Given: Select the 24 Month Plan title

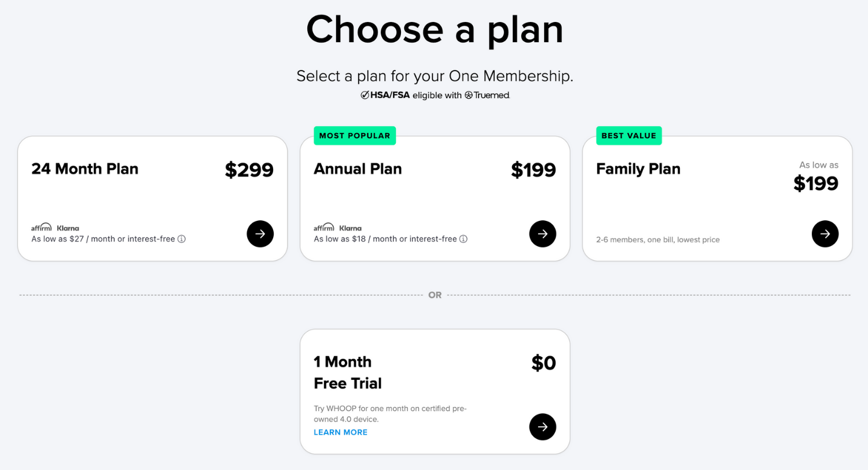Looking at the screenshot, I should tap(85, 169).
